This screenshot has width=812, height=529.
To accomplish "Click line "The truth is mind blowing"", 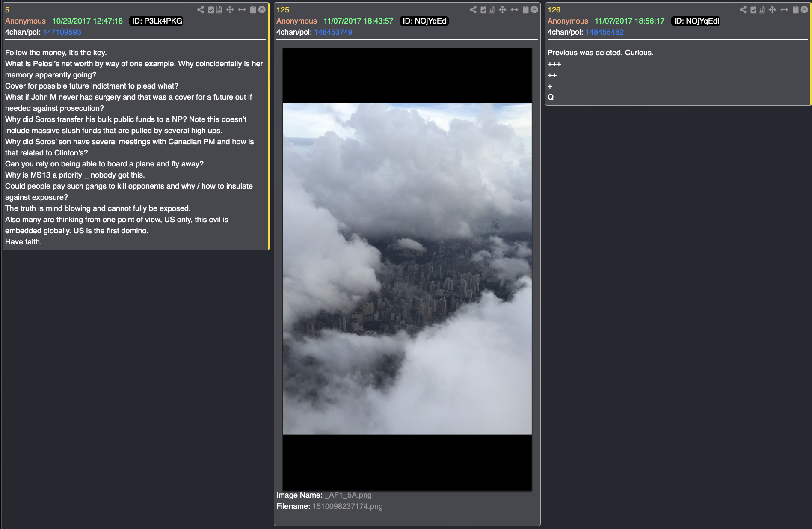I will pos(98,208).
